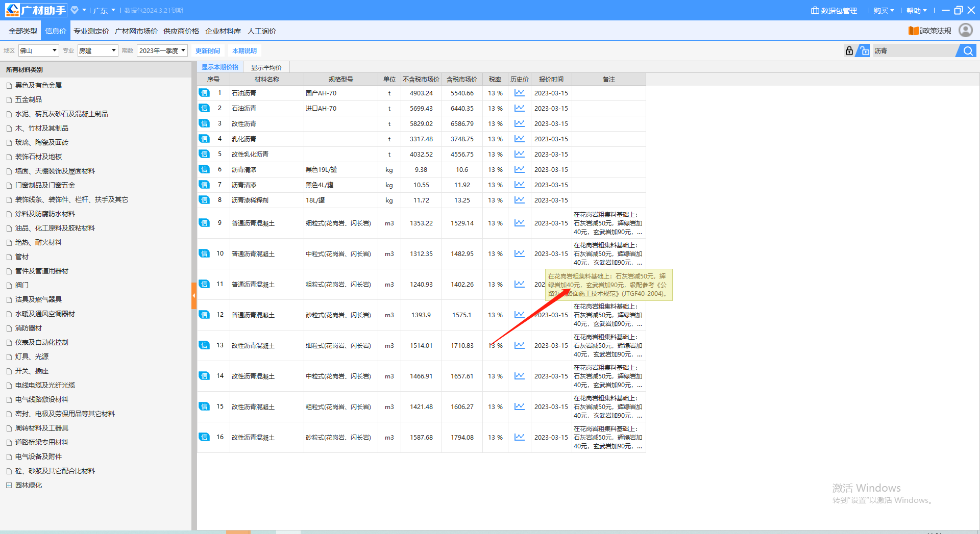
Task: Open price history chart for row 2 进口AH-70
Action: [x=519, y=108]
